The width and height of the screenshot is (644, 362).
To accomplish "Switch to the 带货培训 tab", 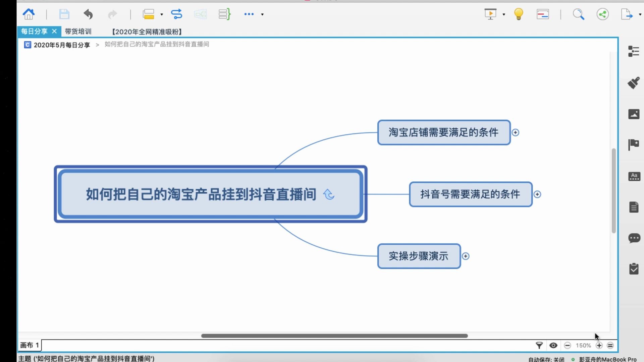I will click(x=78, y=32).
